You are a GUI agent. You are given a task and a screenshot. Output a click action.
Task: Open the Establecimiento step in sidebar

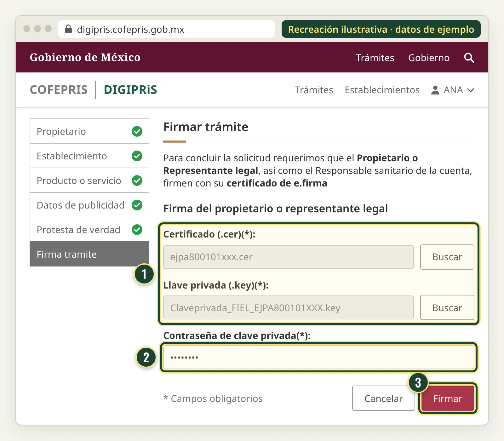tap(89, 156)
